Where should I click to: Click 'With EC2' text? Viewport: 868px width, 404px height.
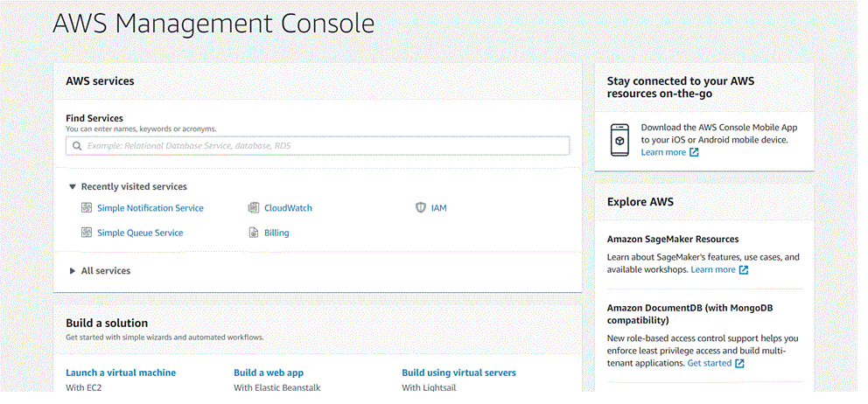(x=84, y=388)
